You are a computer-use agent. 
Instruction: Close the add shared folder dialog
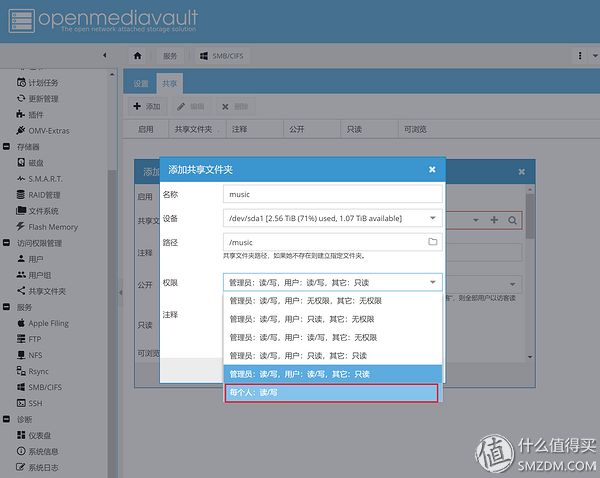pos(432,170)
